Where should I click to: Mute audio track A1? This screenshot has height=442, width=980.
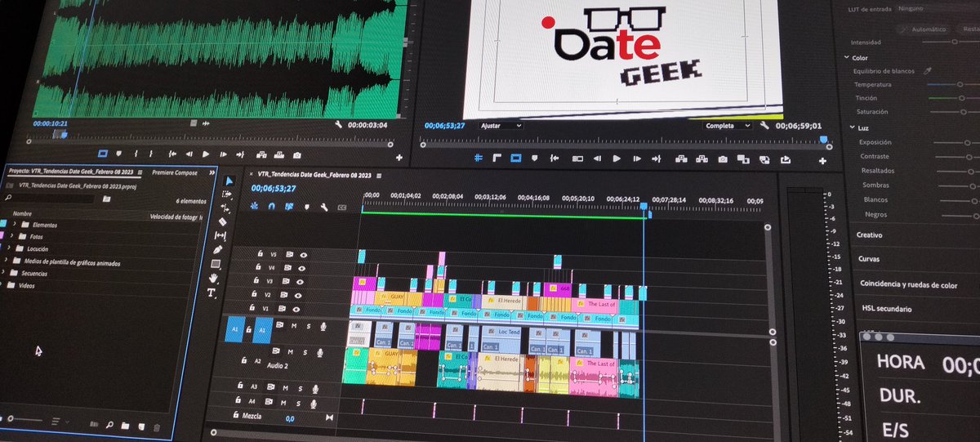pyautogui.click(x=294, y=326)
